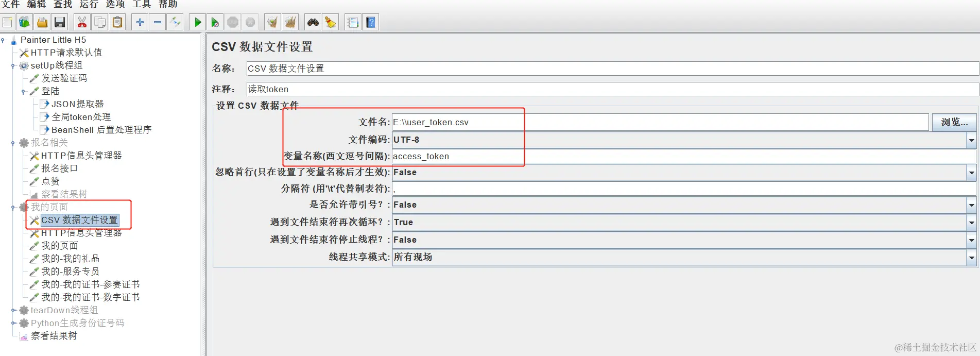Open the 文件 menu
This screenshot has height=356, width=980.
10,5
